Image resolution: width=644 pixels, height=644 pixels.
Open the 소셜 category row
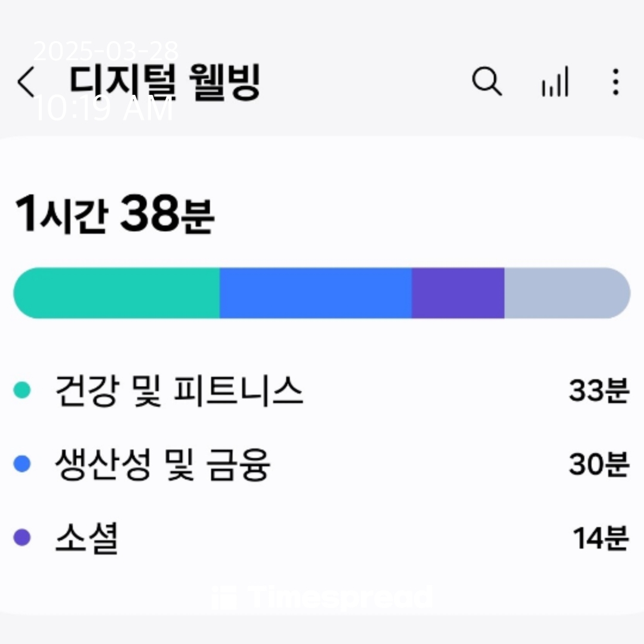[321, 538]
